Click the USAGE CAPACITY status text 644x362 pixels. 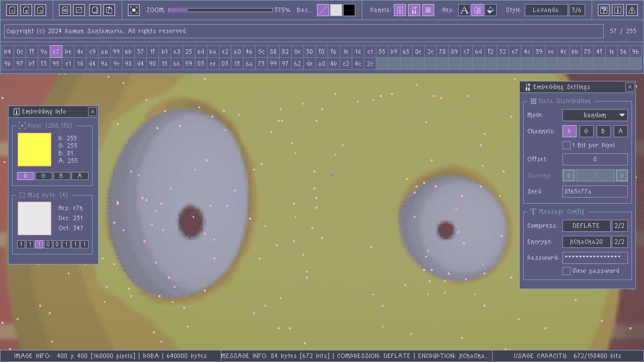[568, 355]
